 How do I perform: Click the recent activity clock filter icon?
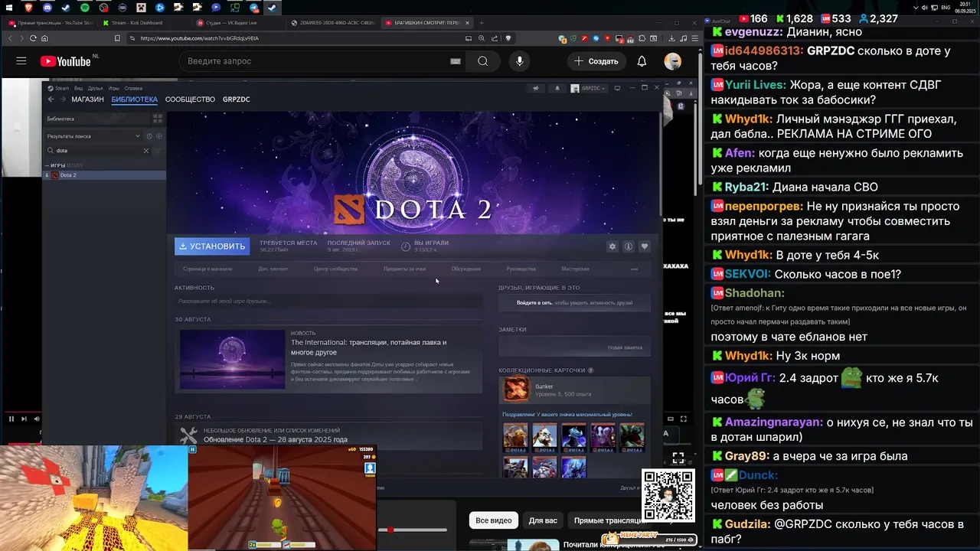[149, 136]
